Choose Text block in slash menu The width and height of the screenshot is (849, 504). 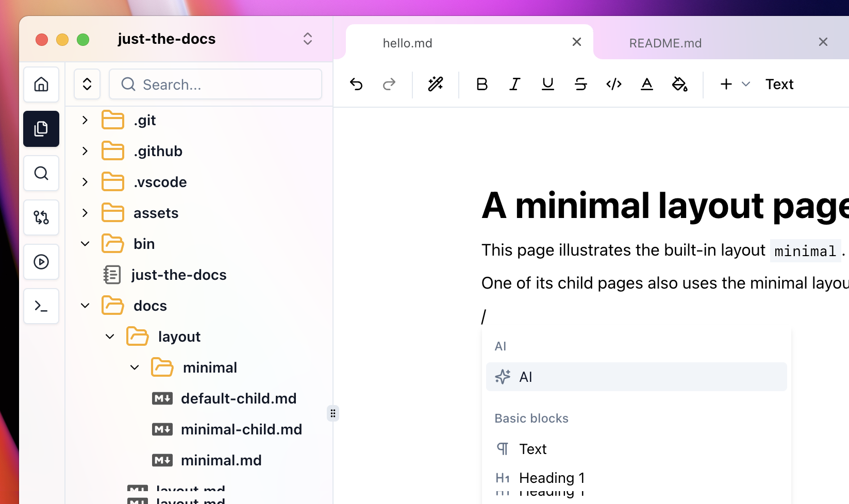point(636,449)
